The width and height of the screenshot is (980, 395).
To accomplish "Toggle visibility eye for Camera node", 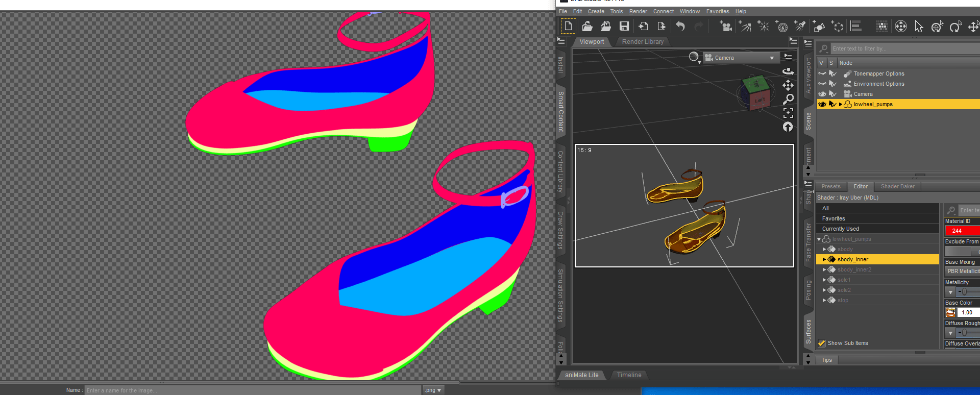I will [x=822, y=94].
